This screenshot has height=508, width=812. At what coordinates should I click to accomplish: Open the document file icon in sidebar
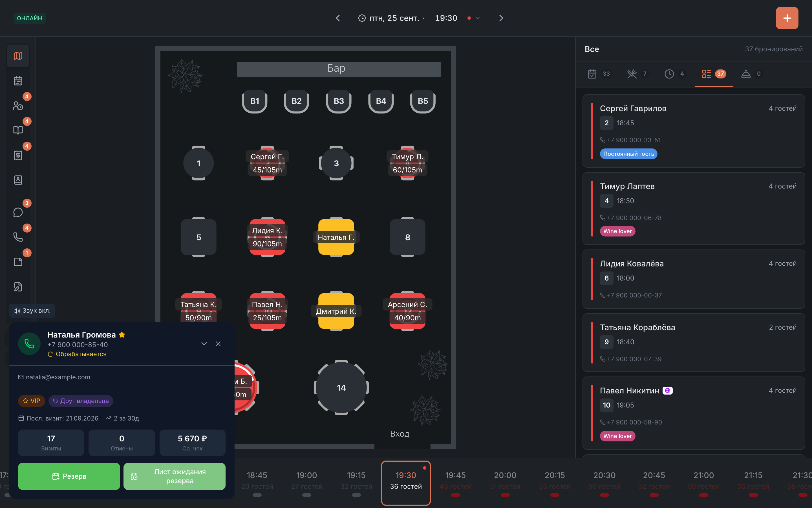(18, 262)
